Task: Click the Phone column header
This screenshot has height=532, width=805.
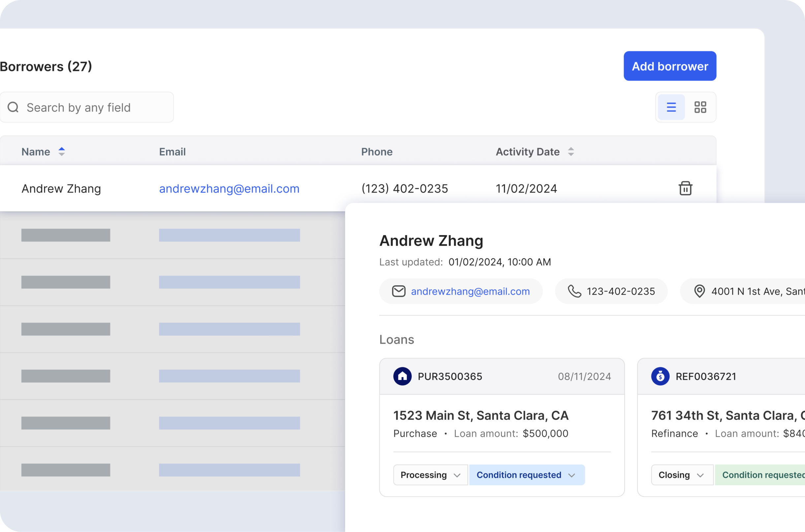Action: tap(377, 152)
